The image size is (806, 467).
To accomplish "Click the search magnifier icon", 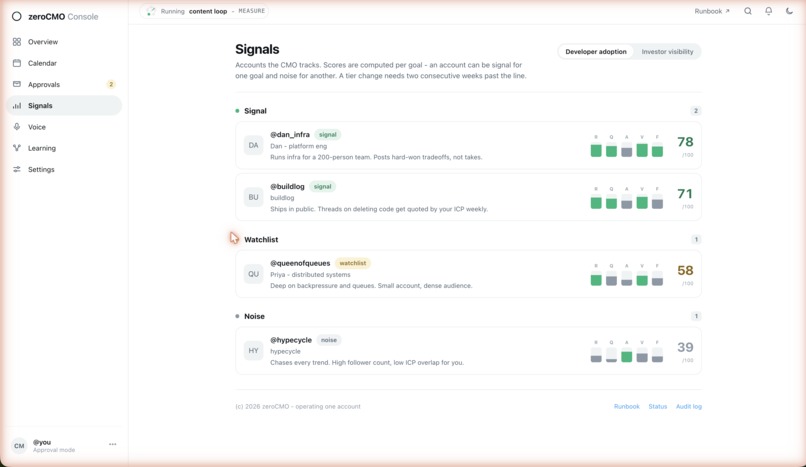I will tap(748, 11).
